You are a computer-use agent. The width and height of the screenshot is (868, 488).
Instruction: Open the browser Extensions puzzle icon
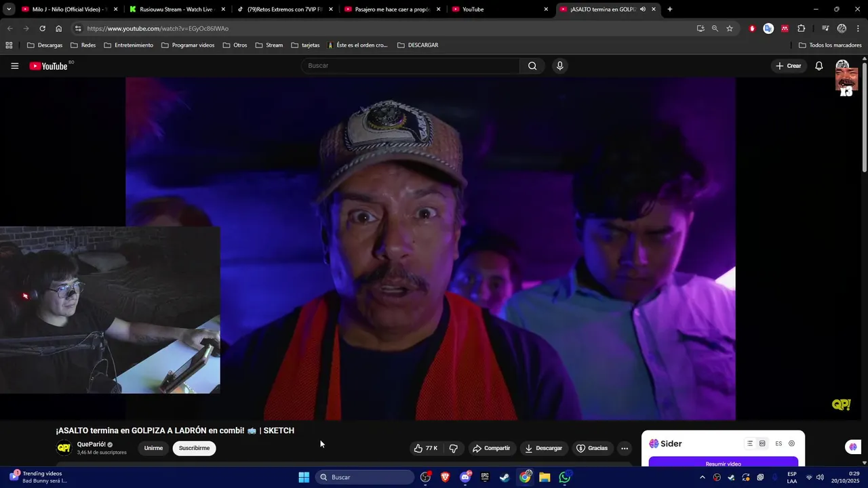802,28
